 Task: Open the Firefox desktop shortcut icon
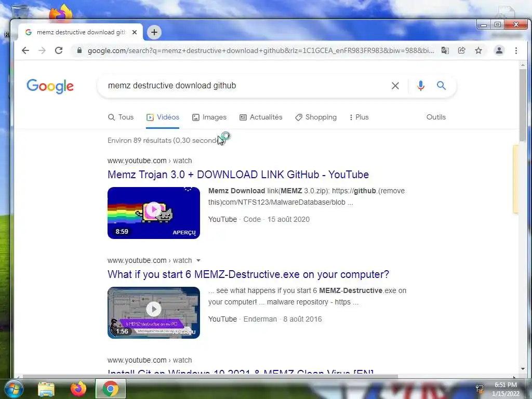[61, 12]
